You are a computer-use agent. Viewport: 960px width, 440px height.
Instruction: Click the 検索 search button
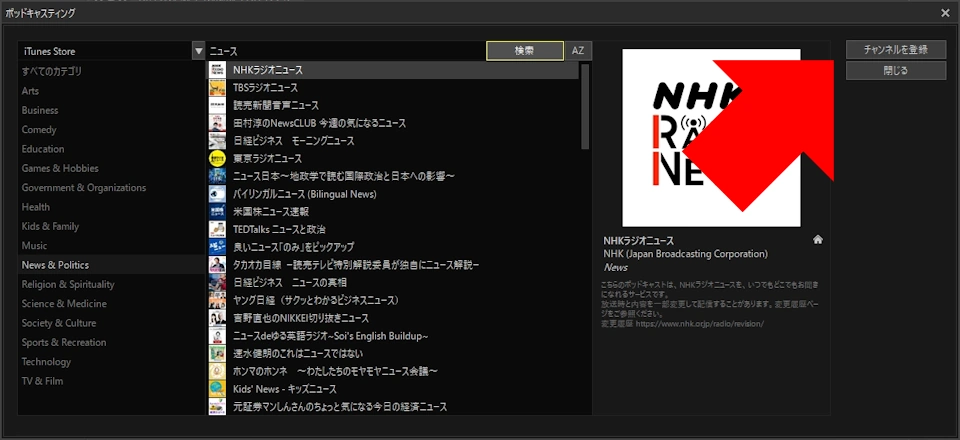click(x=525, y=51)
